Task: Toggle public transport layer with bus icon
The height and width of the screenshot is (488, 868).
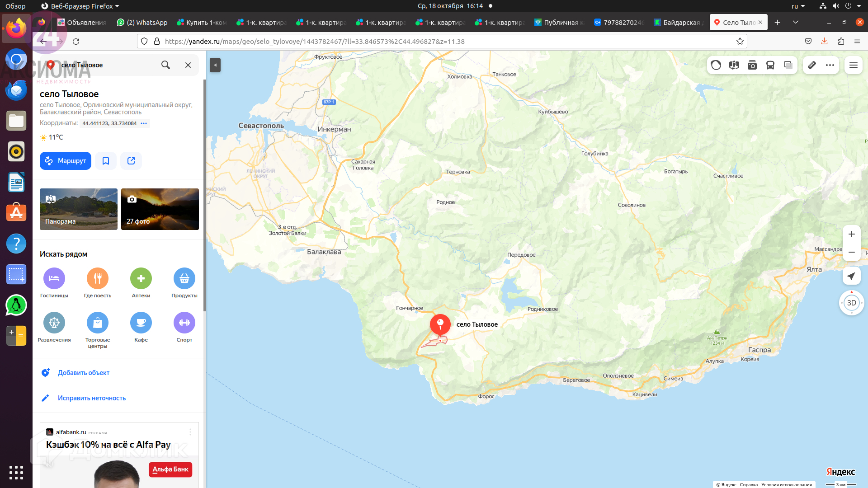Action: tap(770, 65)
